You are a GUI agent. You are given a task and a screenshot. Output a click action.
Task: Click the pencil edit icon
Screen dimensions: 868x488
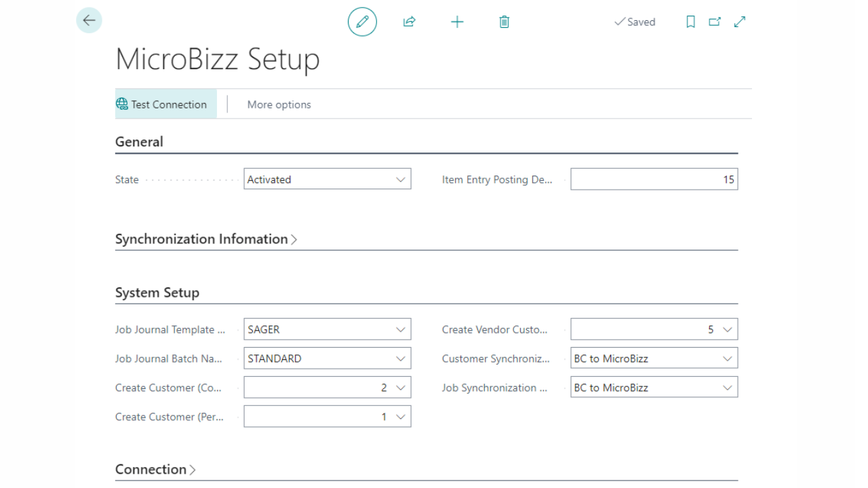pos(362,22)
